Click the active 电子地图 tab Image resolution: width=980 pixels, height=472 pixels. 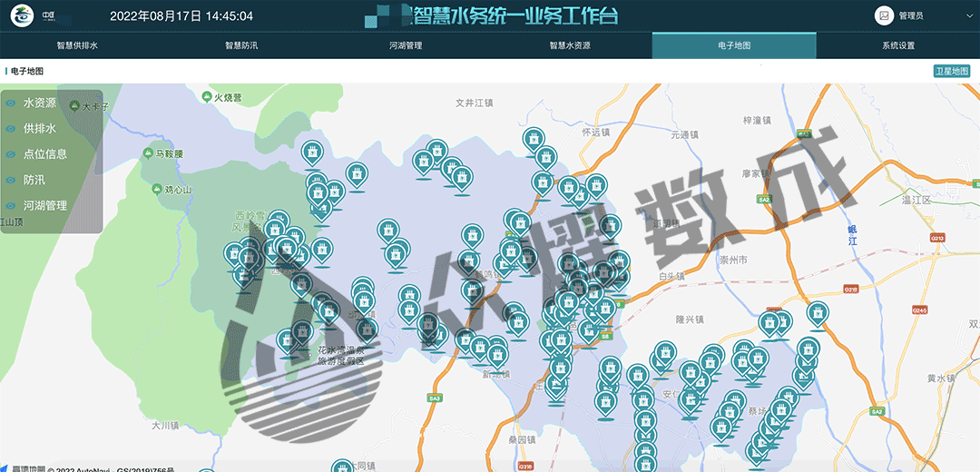[734, 45]
